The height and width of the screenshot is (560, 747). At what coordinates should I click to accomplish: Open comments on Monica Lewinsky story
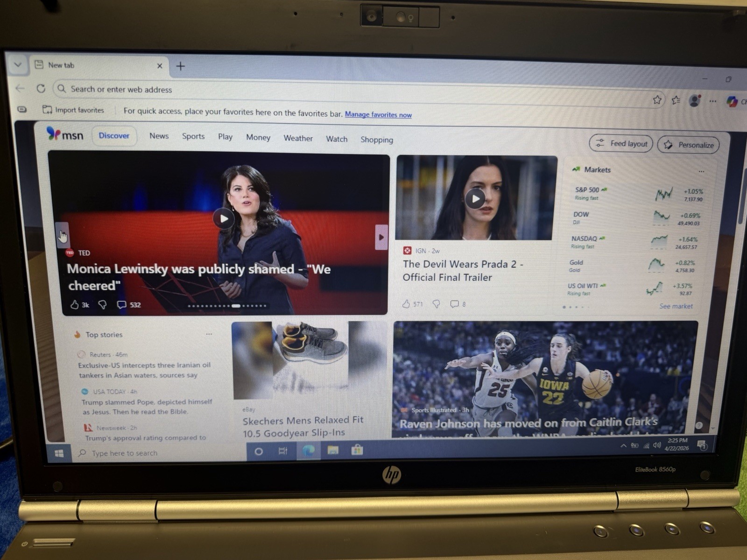pos(128,305)
